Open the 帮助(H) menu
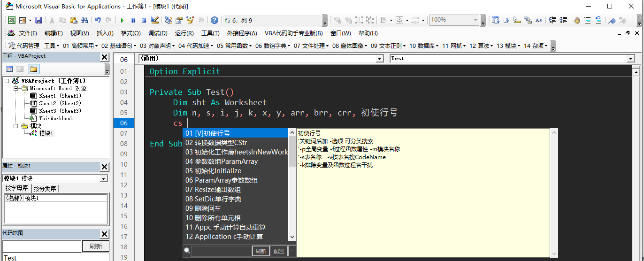This screenshot has width=644, height=261. point(368,33)
